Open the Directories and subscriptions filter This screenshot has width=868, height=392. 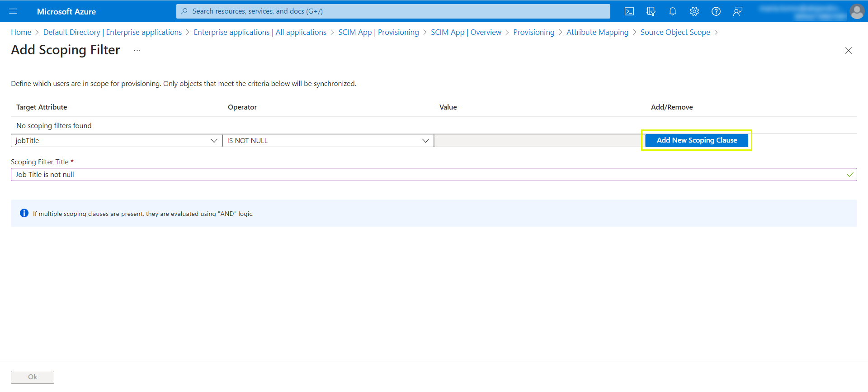(x=651, y=11)
